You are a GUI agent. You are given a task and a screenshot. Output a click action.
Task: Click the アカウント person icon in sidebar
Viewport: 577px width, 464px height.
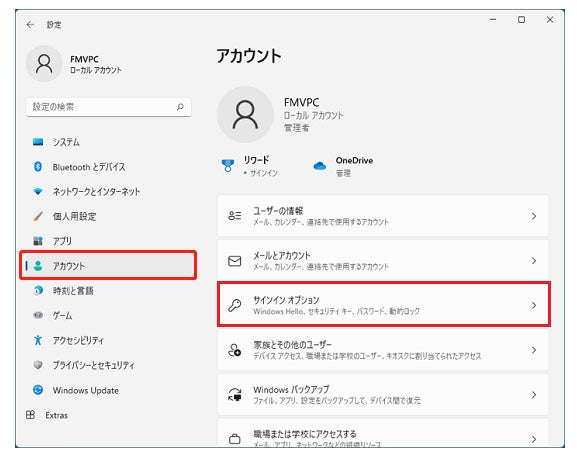point(38,266)
